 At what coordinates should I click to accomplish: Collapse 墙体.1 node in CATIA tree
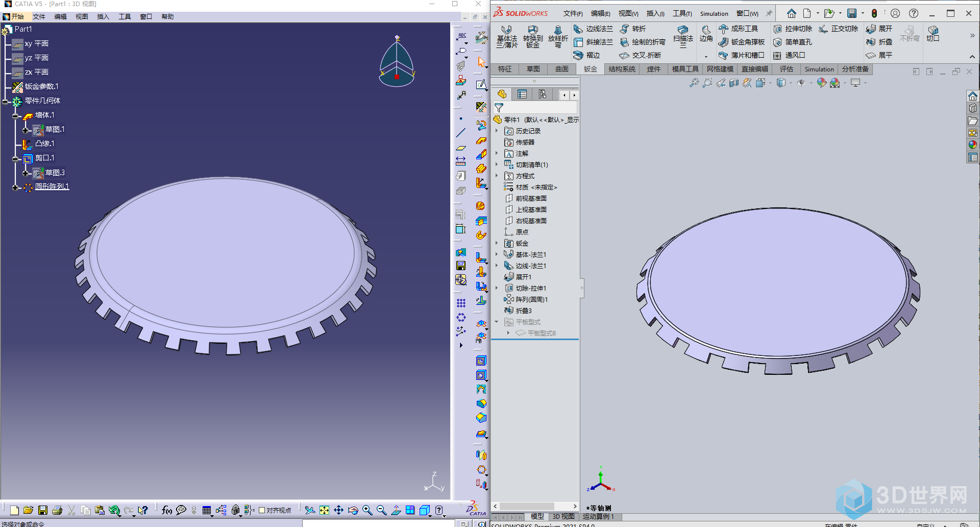(15, 116)
